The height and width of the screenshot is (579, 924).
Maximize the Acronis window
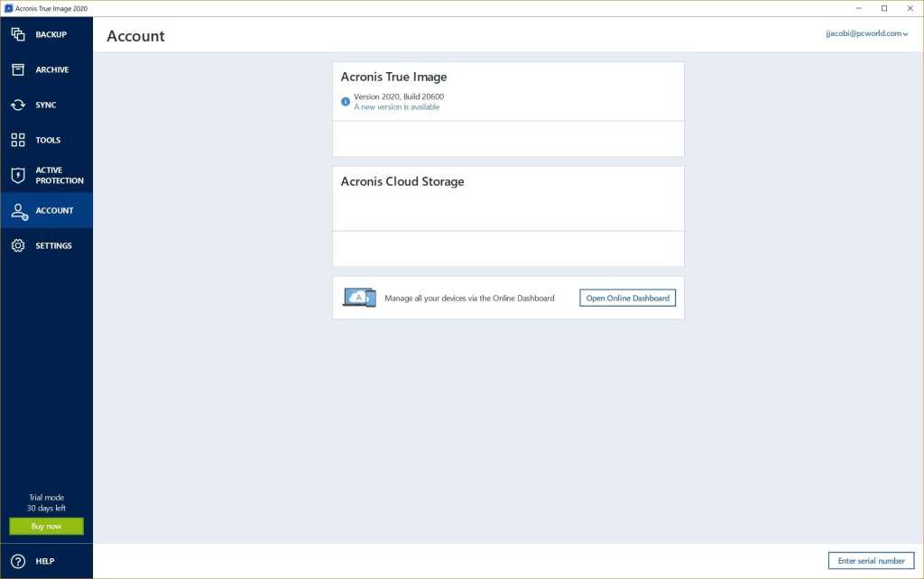tap(884, 8)
